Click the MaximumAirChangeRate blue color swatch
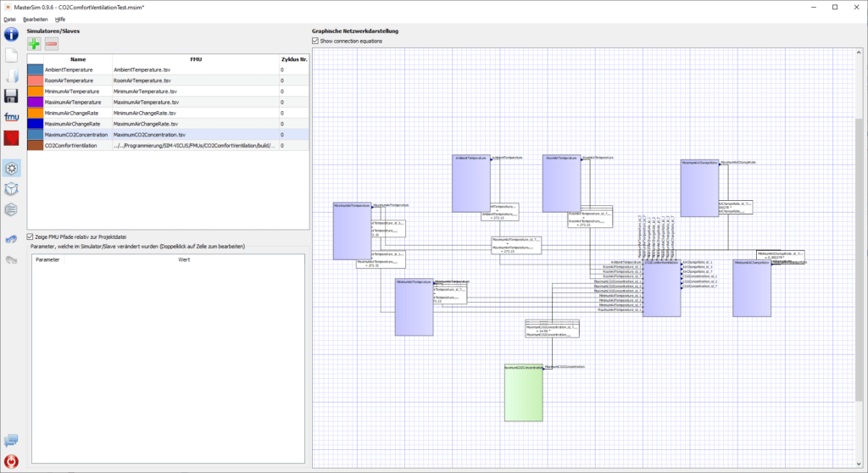868x473 pixels. coord(36,124)
